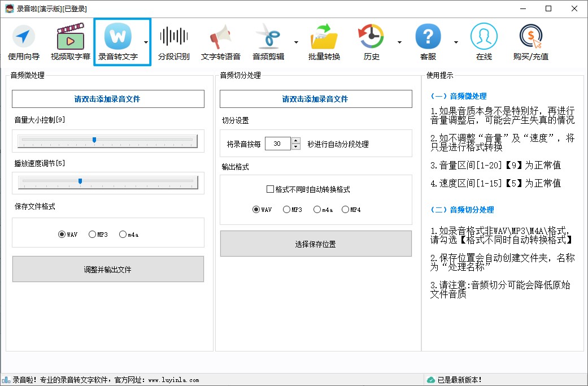Viewport: 588px width, 386px height.
Task: Select the 视频取字幕 video subtitle tool
Action: point(70,41)
